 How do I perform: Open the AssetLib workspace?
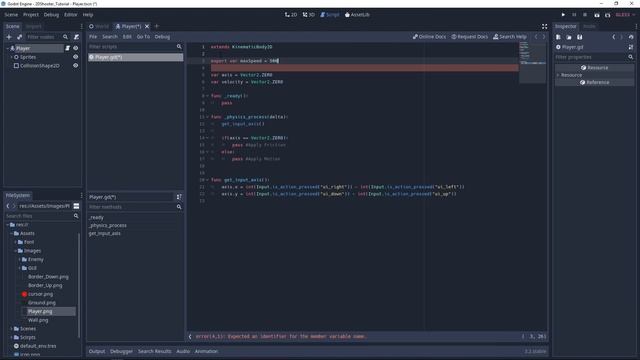pos(357,15)
